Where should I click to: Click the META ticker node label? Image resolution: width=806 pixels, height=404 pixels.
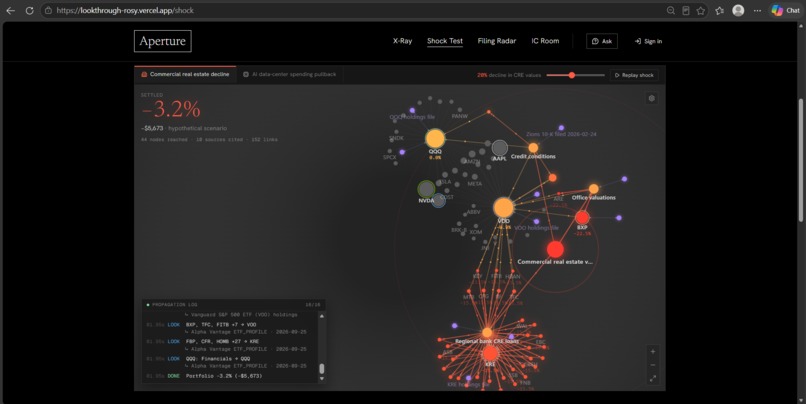click(474, 183)
